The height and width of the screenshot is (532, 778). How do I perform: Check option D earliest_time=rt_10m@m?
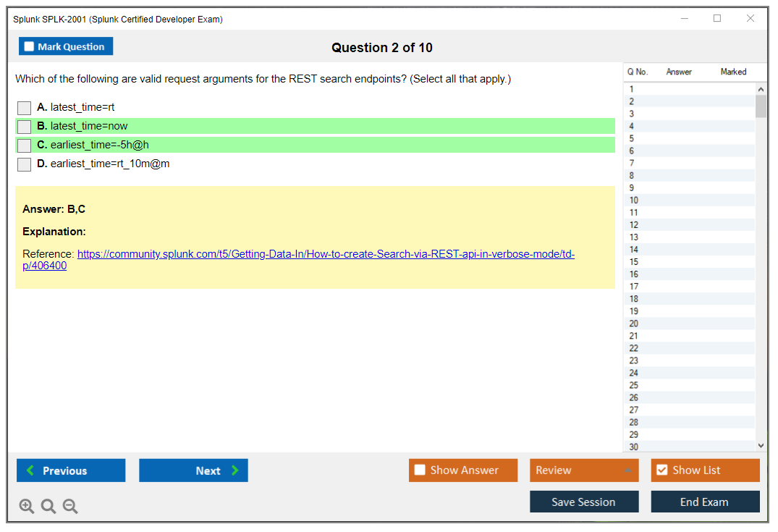25,164
